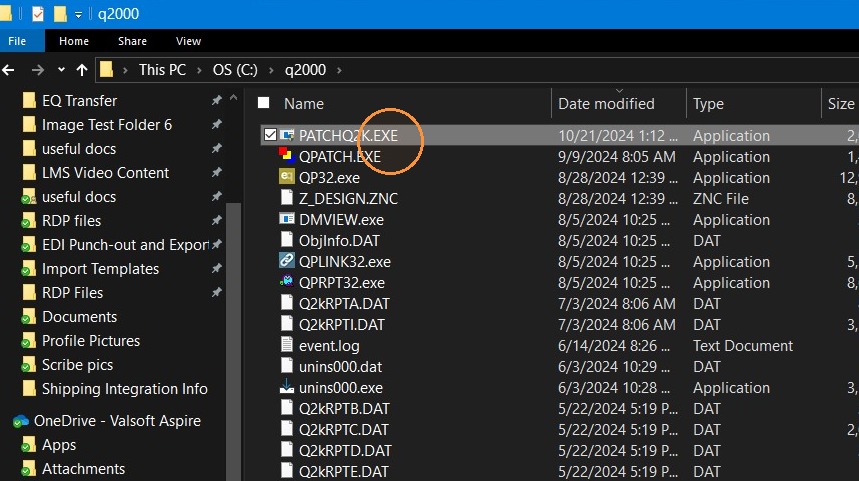Viewport: 859px width, 481px height.
Task: Open the File ribbon tab
Action: (17, 41)
